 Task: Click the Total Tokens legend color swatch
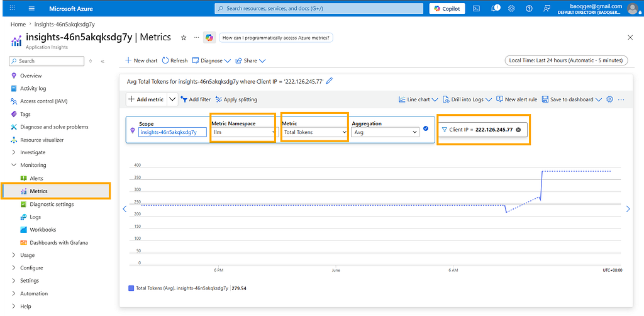click(131, 288)
